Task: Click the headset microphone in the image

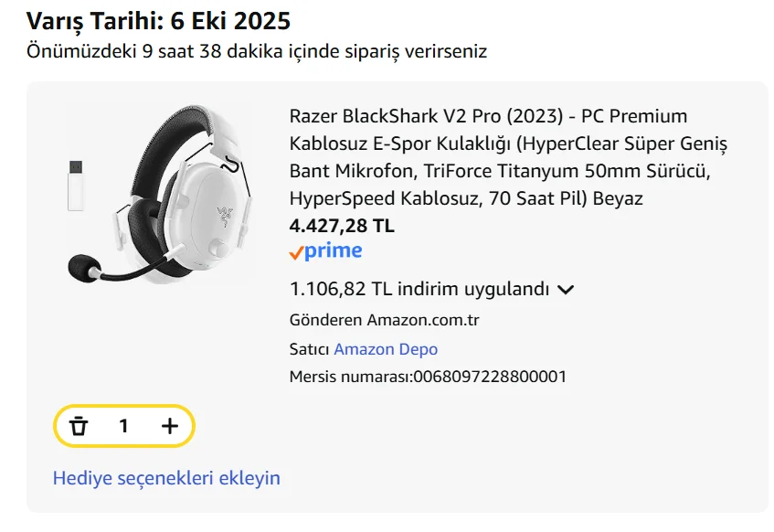Action: 90,267
